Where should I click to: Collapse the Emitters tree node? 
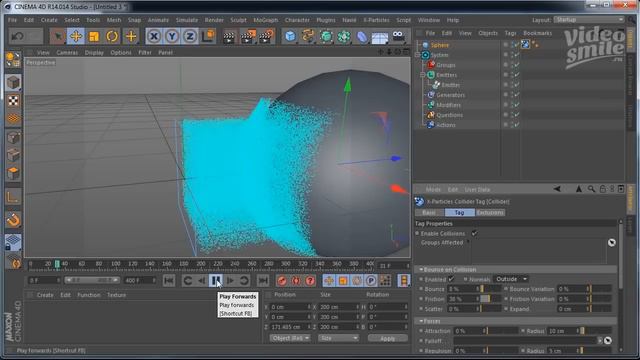tap(422, 75)
